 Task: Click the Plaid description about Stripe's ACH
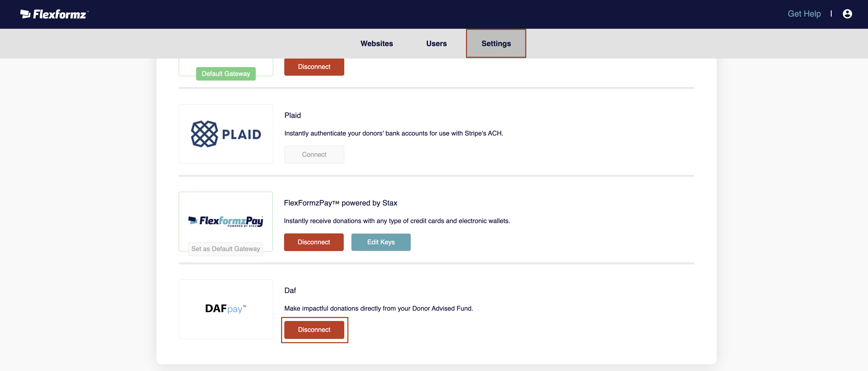coord(394,133)
